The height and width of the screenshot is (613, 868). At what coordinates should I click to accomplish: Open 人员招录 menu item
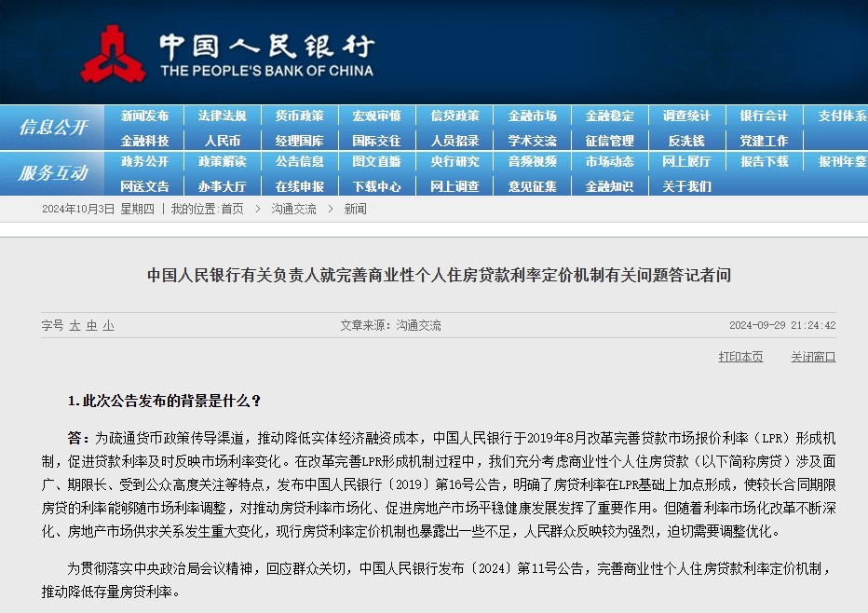pyautogui.click(x=455, y=141)
